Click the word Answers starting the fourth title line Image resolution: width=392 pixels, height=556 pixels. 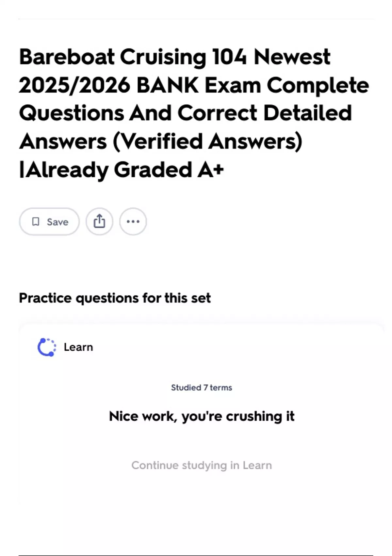[x=63, y=142]
